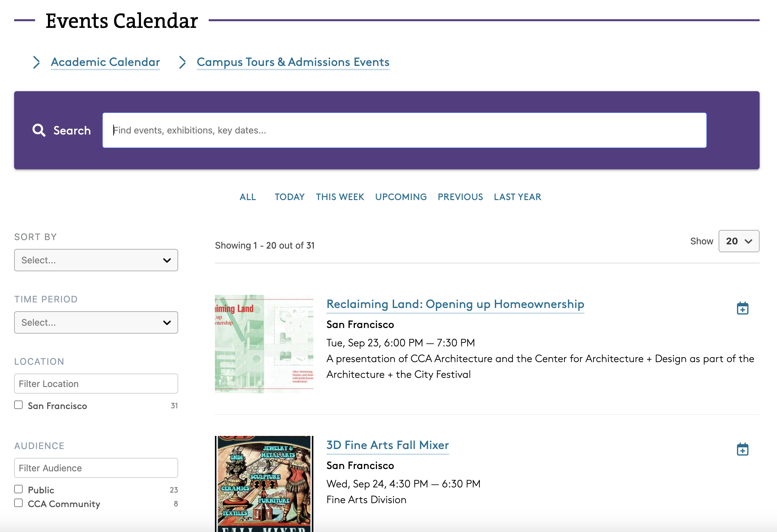777x532 pixels.
Task: Add 3D Fine Arts Mixer to calendar icon
Action: coord(742,449)
